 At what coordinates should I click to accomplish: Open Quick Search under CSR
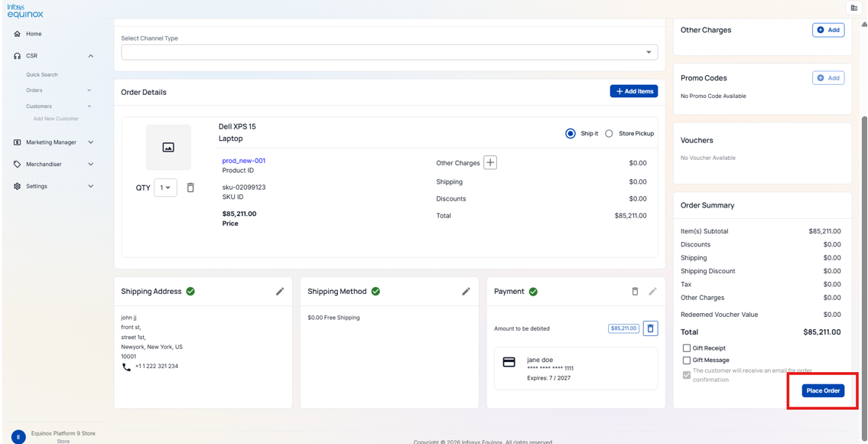(42, 75)
